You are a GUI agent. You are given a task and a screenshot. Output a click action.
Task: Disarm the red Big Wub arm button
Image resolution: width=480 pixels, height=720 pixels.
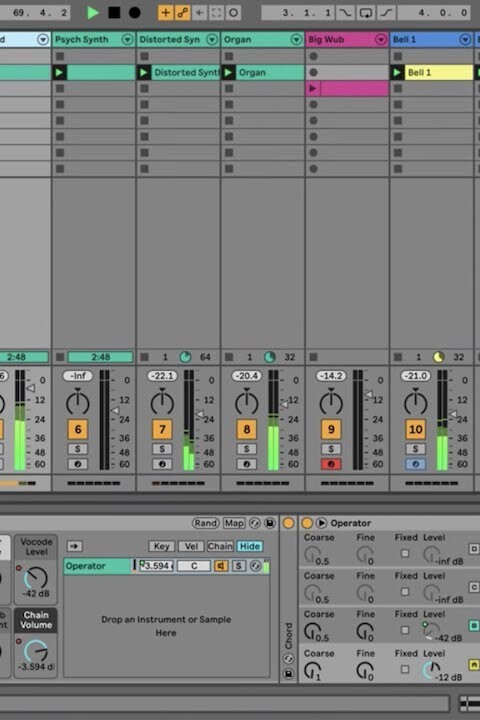coord(331,464)
